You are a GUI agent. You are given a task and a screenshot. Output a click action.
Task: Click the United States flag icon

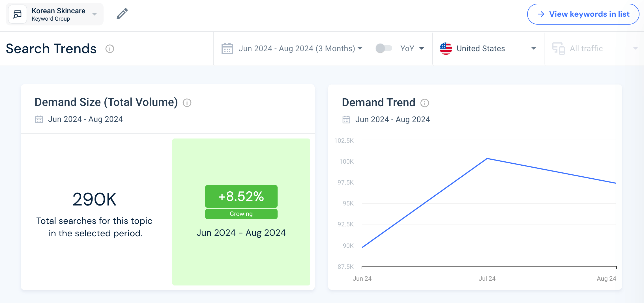click(x=446, y=49)
